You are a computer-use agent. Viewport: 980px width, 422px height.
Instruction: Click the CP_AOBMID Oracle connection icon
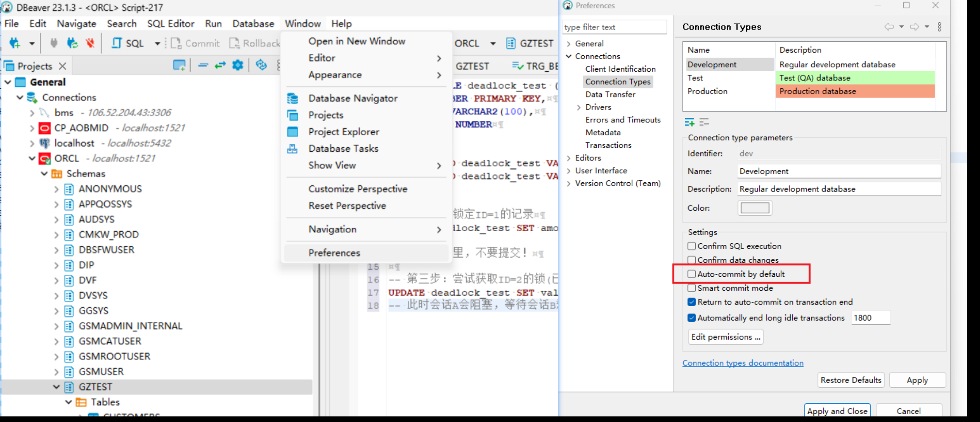pyautogui.click(x=45, y=128)
